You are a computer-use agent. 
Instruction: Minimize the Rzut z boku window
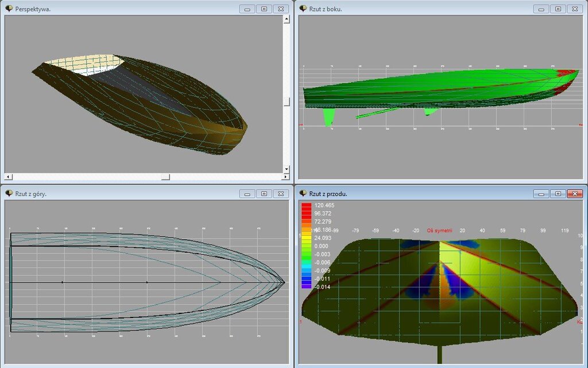click(541, 9)
